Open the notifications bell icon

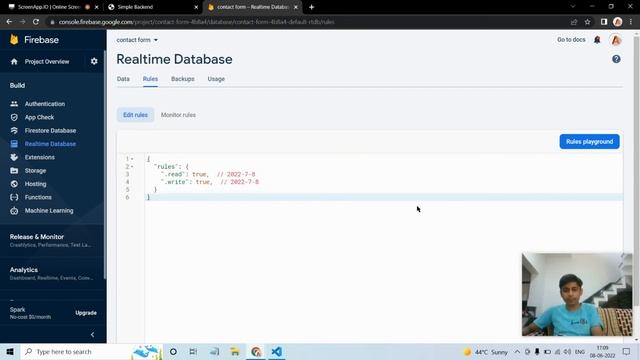click(x=597, y=40)
